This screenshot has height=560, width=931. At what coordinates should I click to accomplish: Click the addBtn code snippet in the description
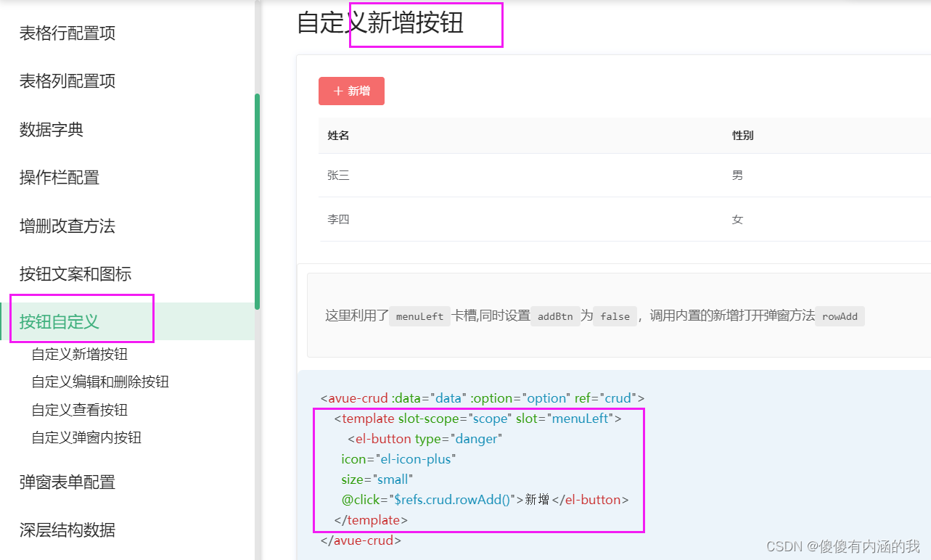click(555, 316)
